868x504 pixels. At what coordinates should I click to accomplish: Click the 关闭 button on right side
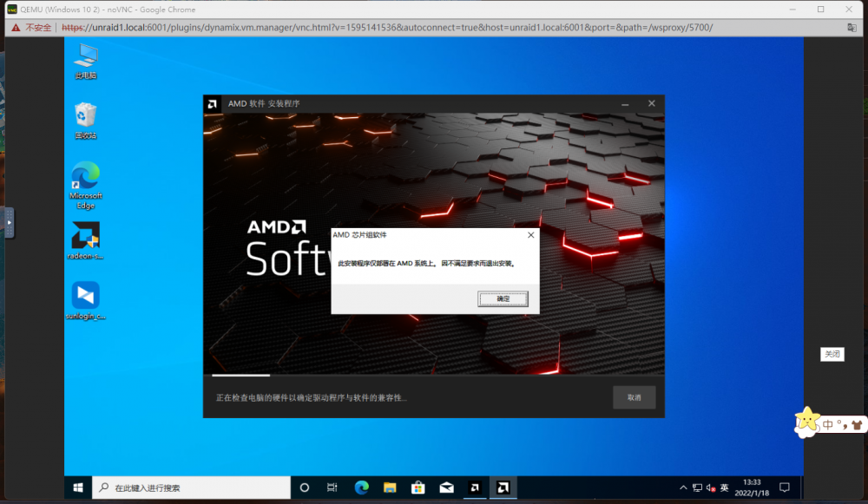[x=832, y=354]
